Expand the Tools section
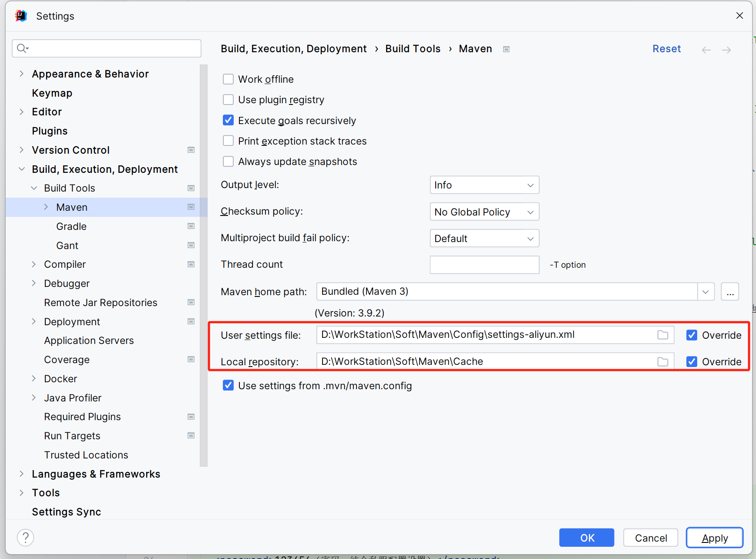Screen dimensions: 756x559 [x=21, y=493]
